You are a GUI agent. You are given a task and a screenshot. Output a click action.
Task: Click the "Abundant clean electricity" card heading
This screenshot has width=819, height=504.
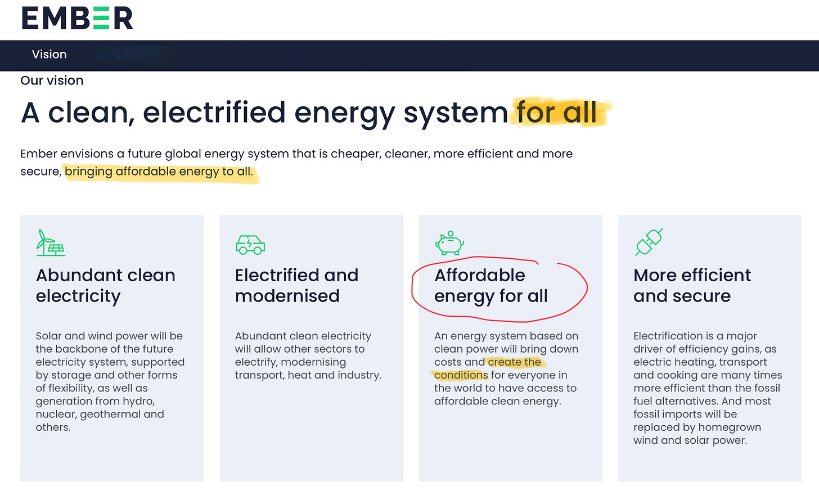point(106,286)
